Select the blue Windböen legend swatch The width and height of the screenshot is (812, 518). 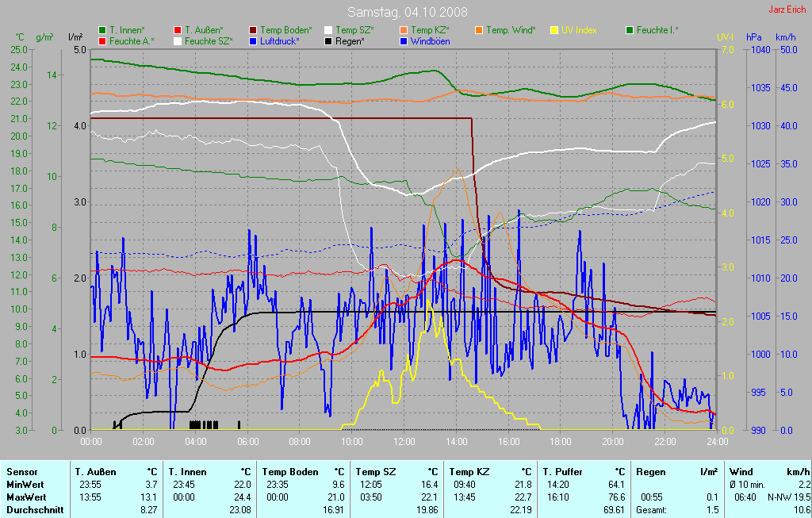coord(404,40)
